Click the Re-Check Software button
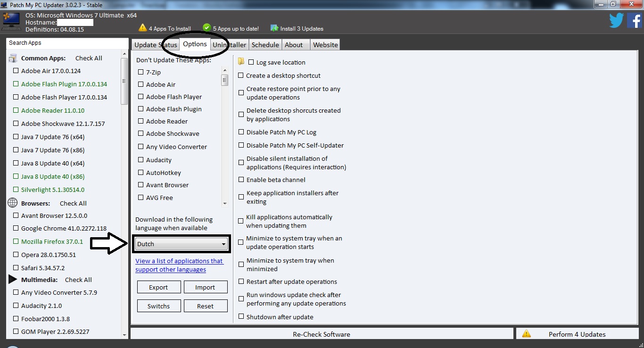644x348 pixels. (322, 334)
